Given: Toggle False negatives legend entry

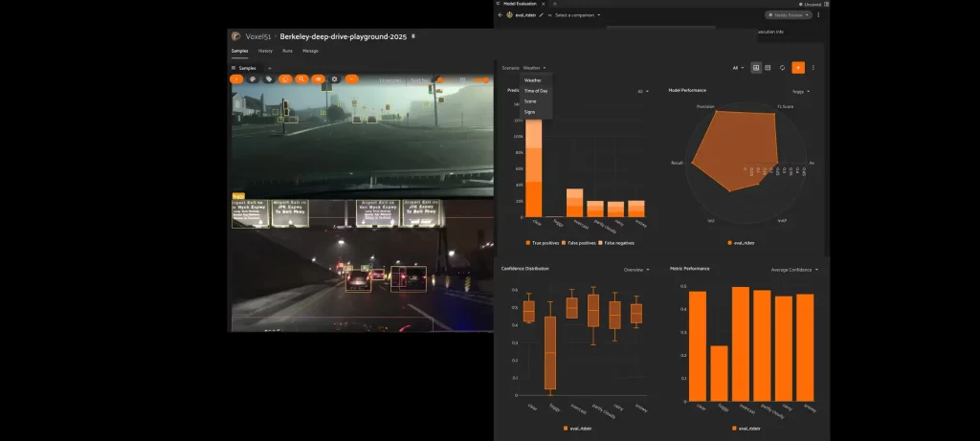Looking at the screenshot, I should pos(615,243).
